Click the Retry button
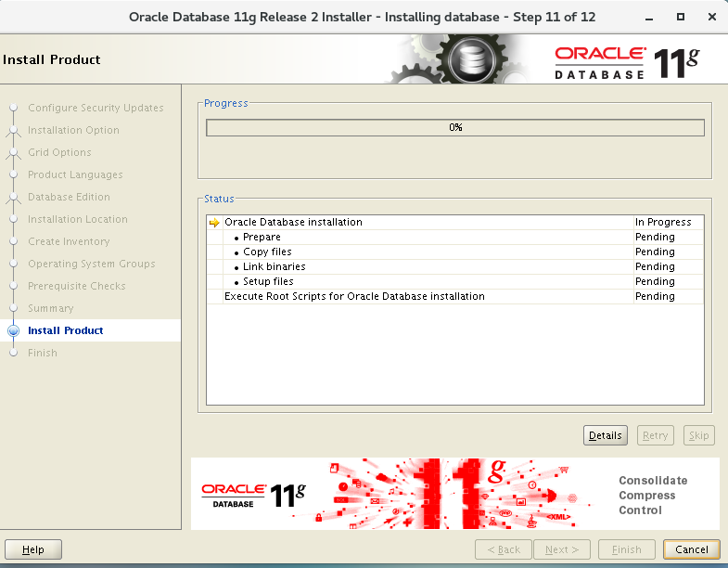The height and width of the screenshot is (568, 728). tap(655, 435)
